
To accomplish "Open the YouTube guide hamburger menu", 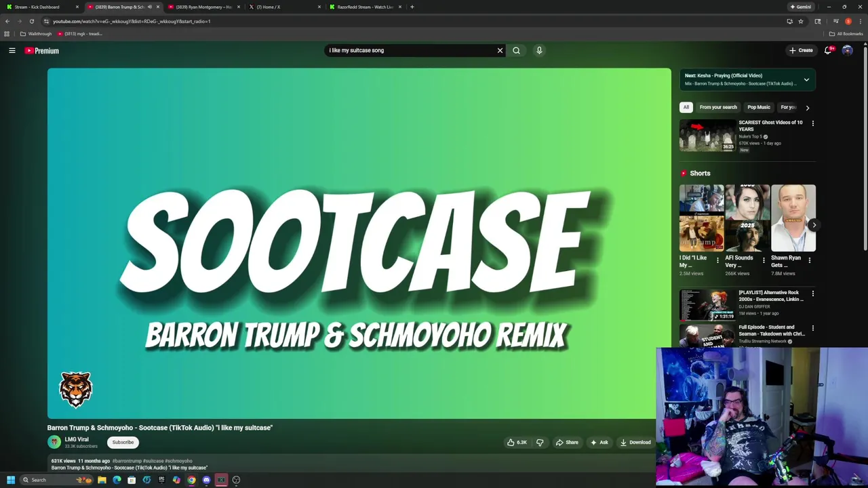I will [x=12, y=50].
